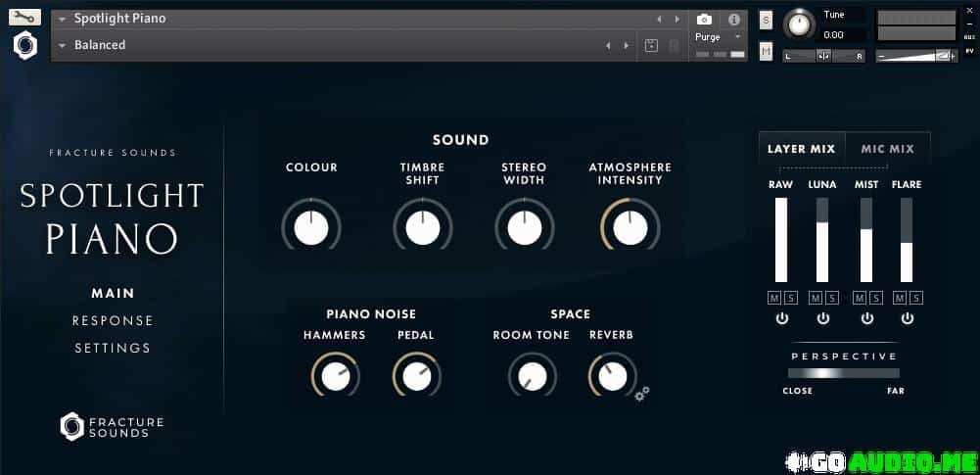The image size is (980, 475).
Task: Mute the LUNA layer
Action: pos(815,298)
